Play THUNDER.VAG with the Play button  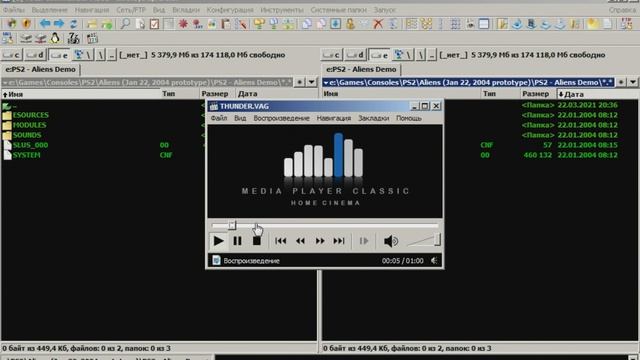(x=218, y=241)
